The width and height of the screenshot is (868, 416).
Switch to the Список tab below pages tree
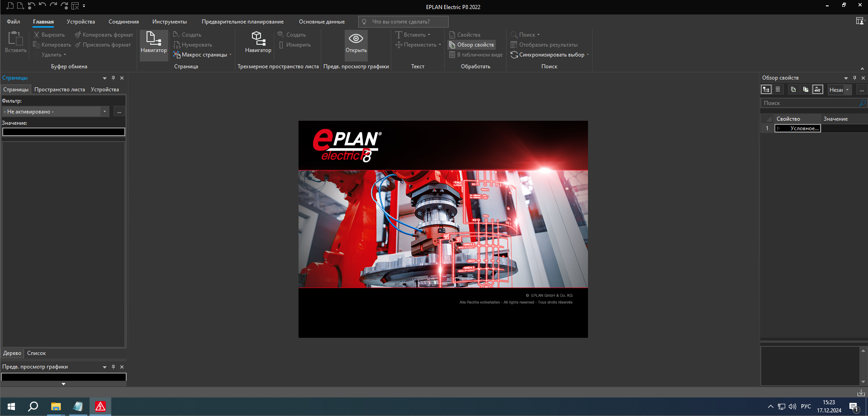36,353
